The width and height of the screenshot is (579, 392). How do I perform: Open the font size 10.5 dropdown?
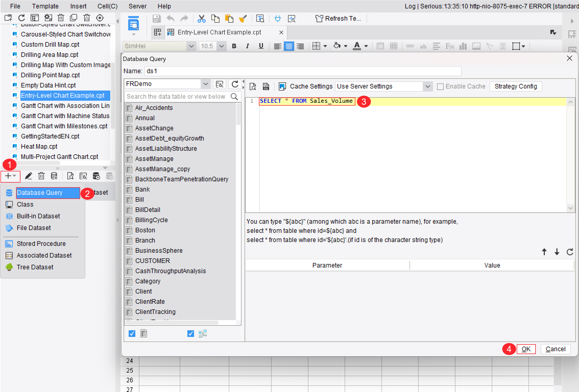pyautogui.click(x=221, y=46)
